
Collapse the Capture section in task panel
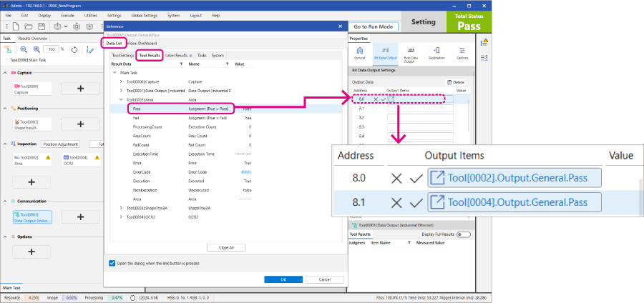6,72
